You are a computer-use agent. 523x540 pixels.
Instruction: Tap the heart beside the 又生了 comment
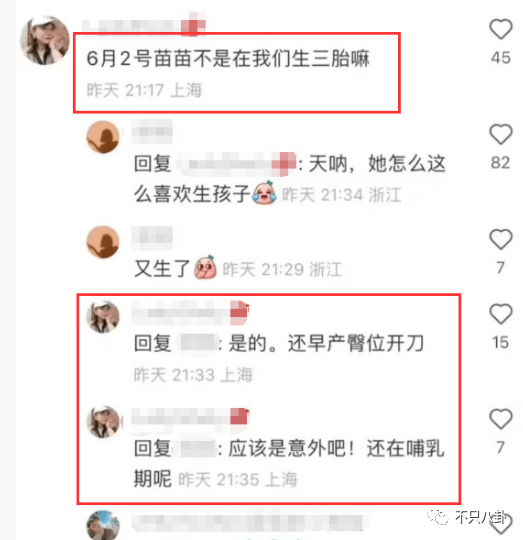pos(501,239)
